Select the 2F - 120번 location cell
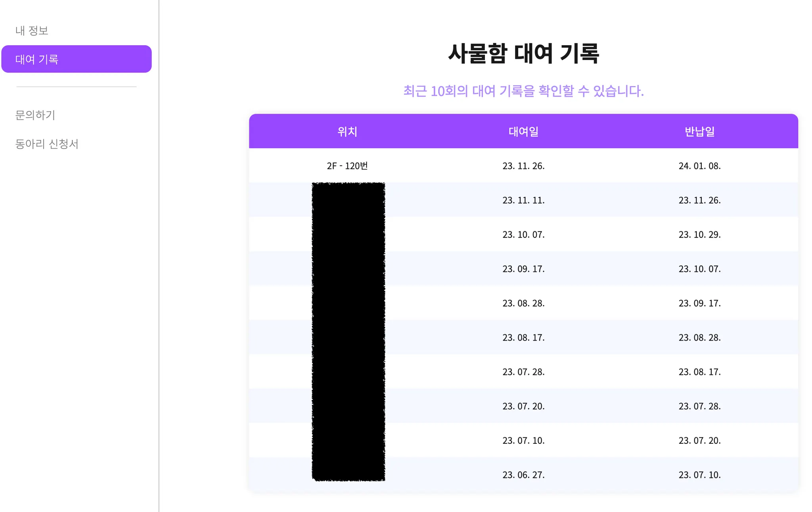This screenshot has width=812, height=512. (x=347, y=166)
